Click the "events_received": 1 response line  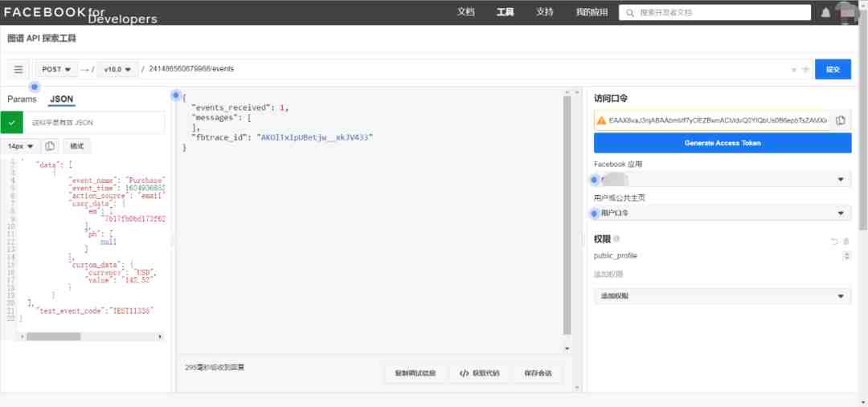[240, 108]
